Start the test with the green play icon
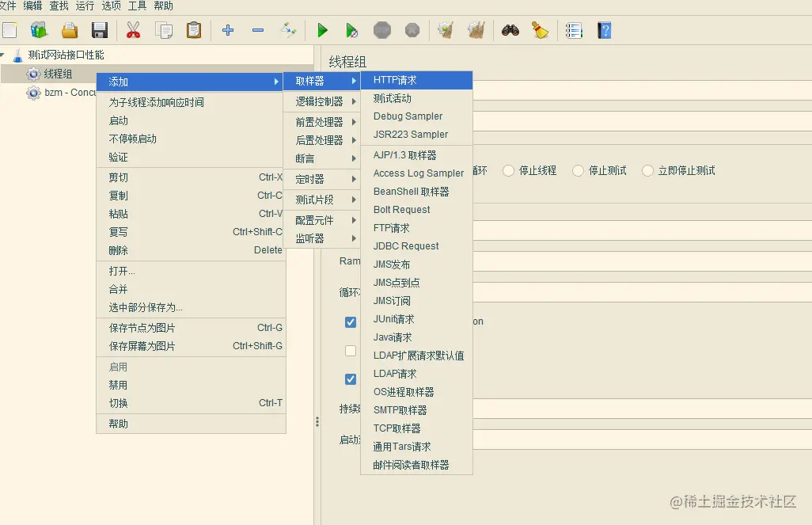The image size is (812, 525). (322, 30)
